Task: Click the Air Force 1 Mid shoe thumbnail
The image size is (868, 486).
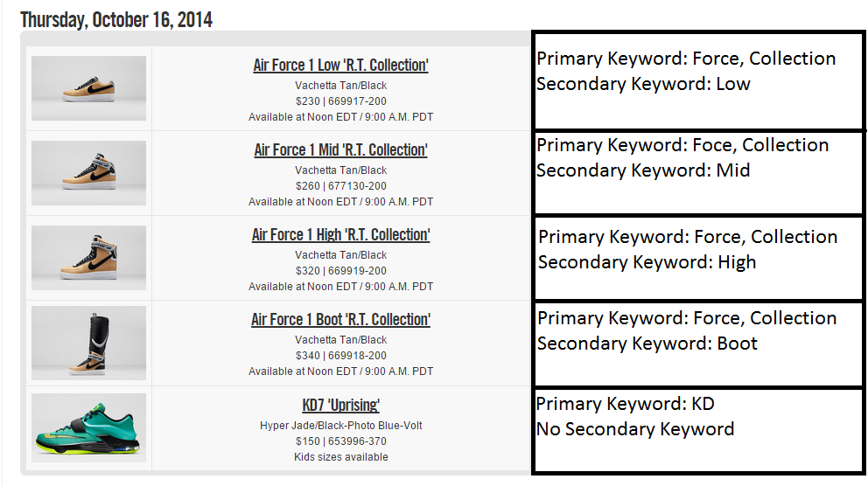Action: click(88, 173)
